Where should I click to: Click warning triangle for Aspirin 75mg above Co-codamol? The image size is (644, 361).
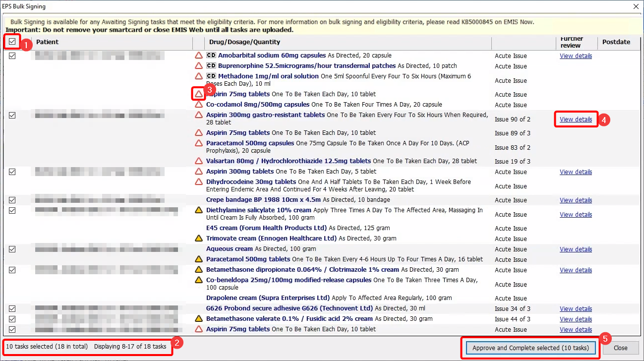pos(199,94)
